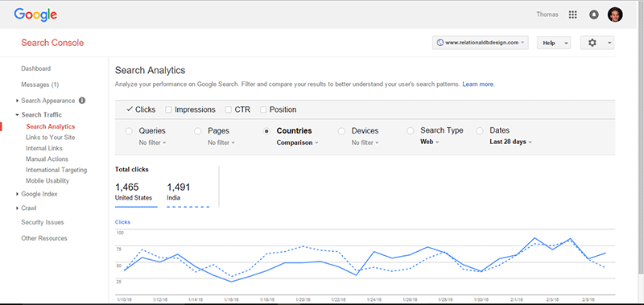Select the Dates radio button
Screen dimensions: 644x305
coord(480,131)
